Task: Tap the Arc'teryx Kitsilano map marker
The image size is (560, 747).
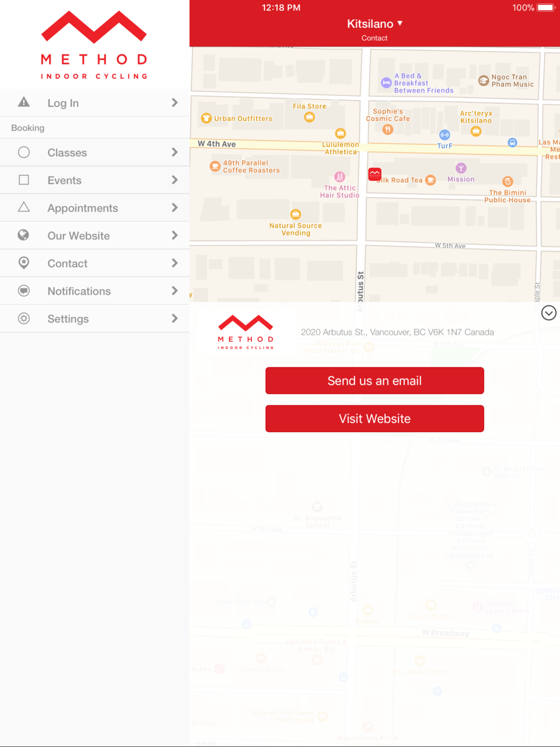Action: coord(475,131)
